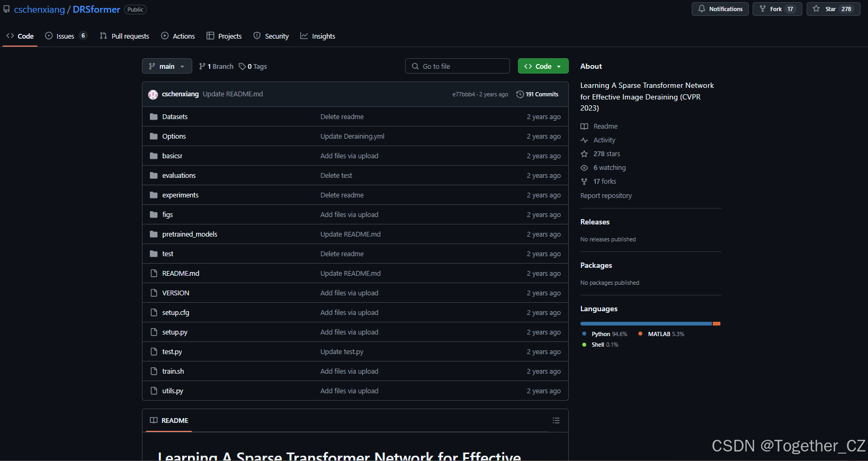The image size is (868, 461).
Task: Click the repository icon before cschenxiang
Action: (x=6, y=9)
